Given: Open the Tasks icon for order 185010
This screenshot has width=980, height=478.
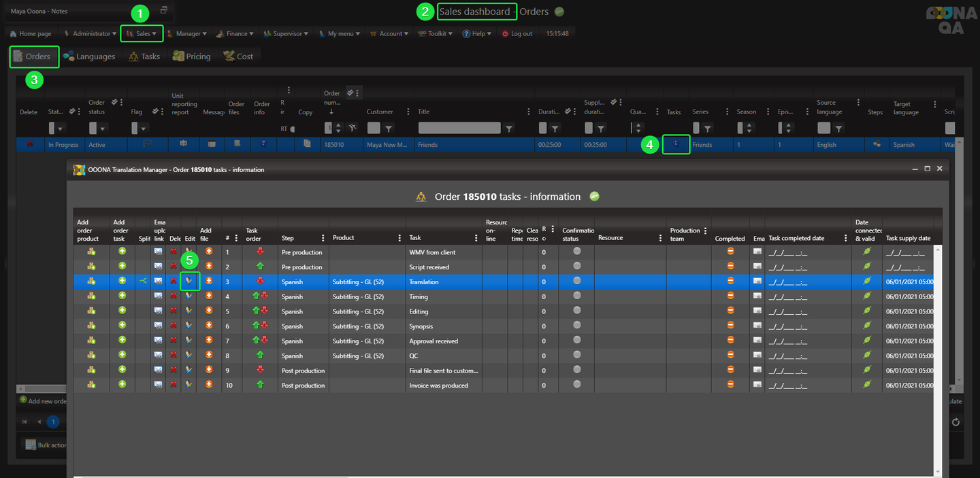Looking at the screenshot, I should coord(676,144).
